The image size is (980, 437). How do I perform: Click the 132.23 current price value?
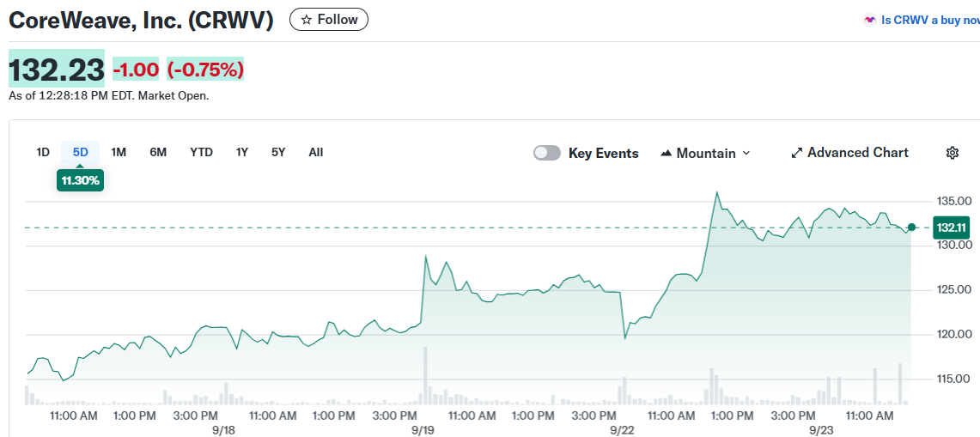click(56, 69)
